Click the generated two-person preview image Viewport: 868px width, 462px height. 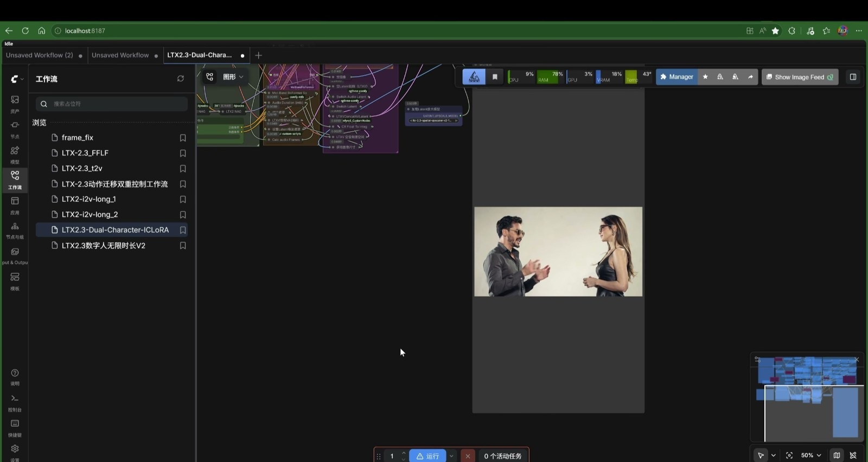(558, 252)
